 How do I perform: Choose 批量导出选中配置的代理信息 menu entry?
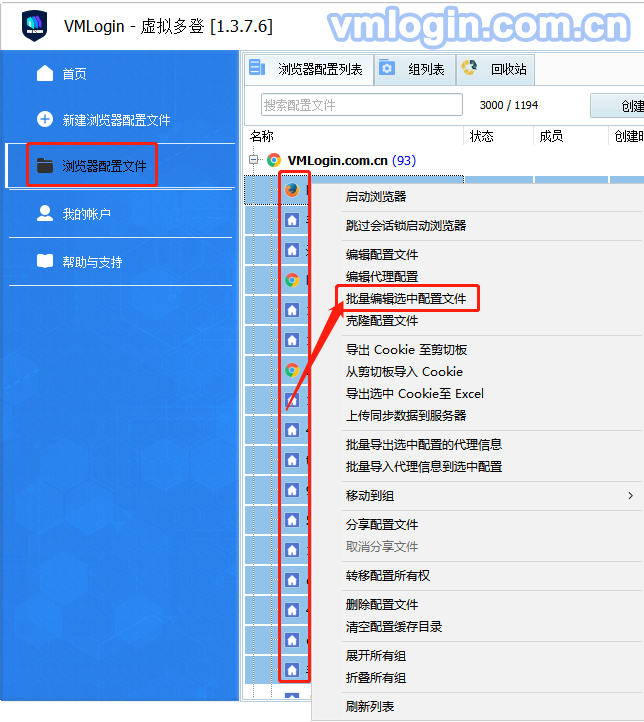424,445
